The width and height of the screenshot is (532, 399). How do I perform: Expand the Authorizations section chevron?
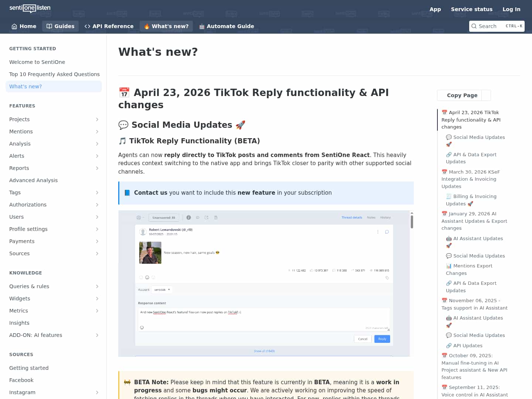(x=97, y=205)
